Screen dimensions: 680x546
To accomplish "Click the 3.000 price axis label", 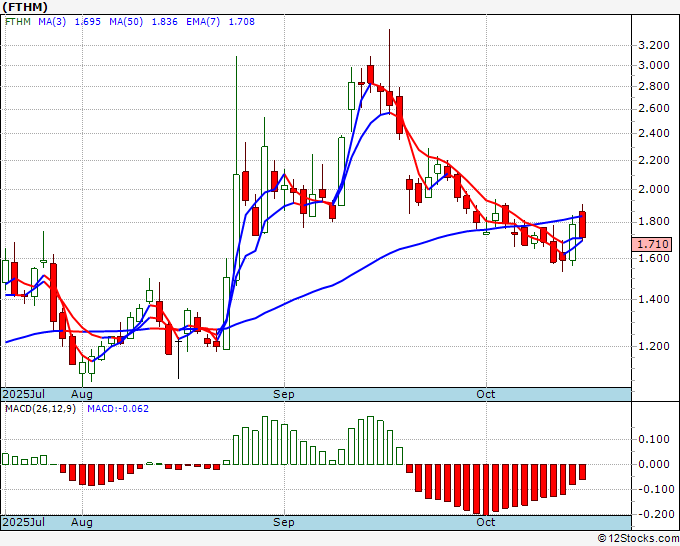I will 654,65.
